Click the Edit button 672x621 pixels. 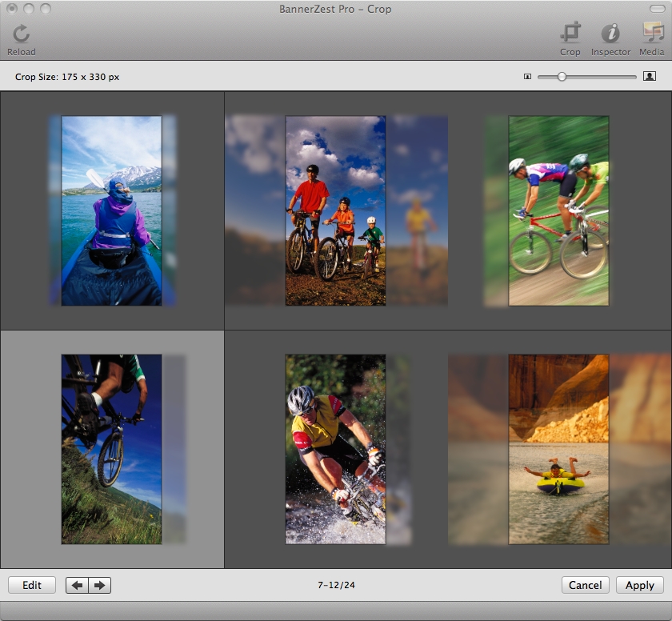pyautogui.click(x=32, y=585)
